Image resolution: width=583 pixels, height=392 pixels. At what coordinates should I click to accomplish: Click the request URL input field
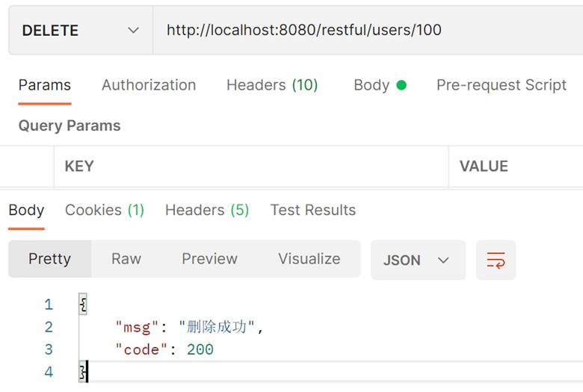(x=366, y=31)
